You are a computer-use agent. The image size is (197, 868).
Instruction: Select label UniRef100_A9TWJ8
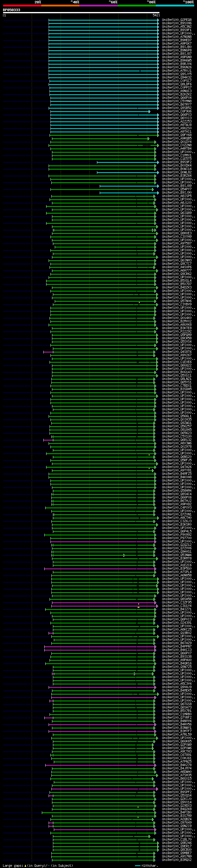[x=177, y=125]
